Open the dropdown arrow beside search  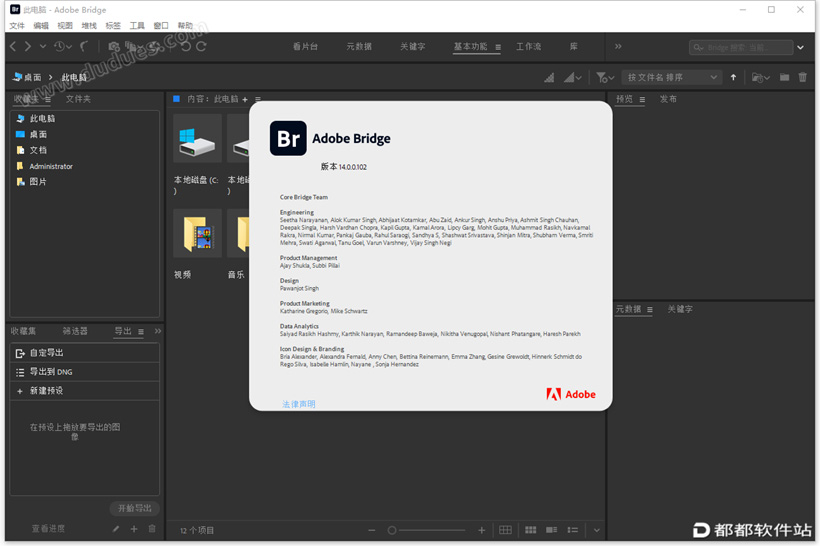point(800,48)
